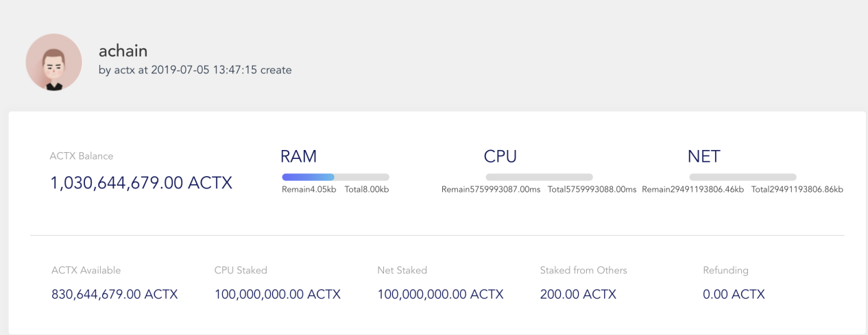Click the RAM usage progress bar
868x335 pixels.
tap(335, 177)
